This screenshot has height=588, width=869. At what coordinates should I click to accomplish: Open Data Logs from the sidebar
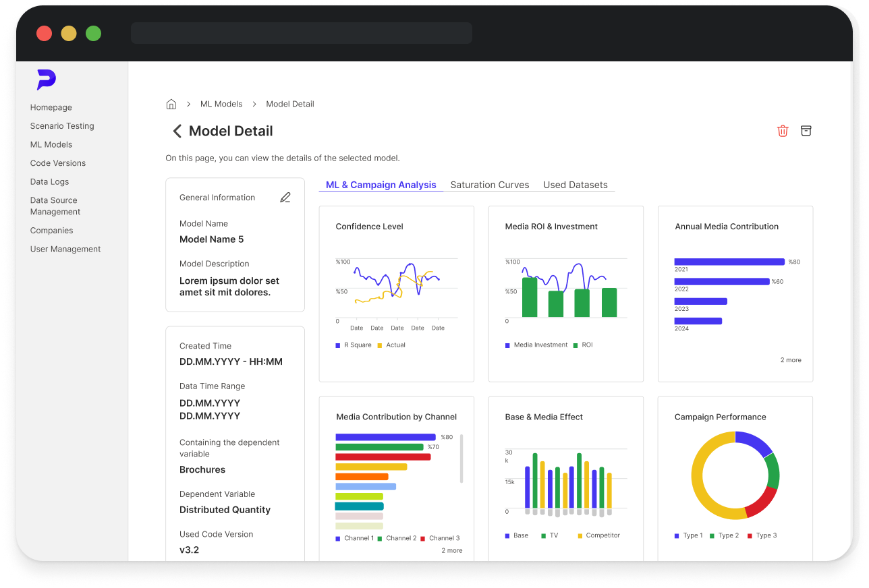(x=49, y=181)
